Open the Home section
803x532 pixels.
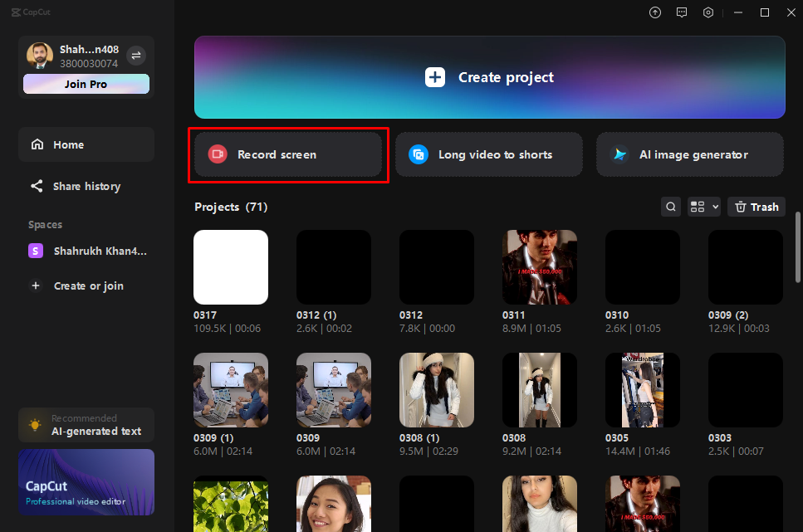86,144
